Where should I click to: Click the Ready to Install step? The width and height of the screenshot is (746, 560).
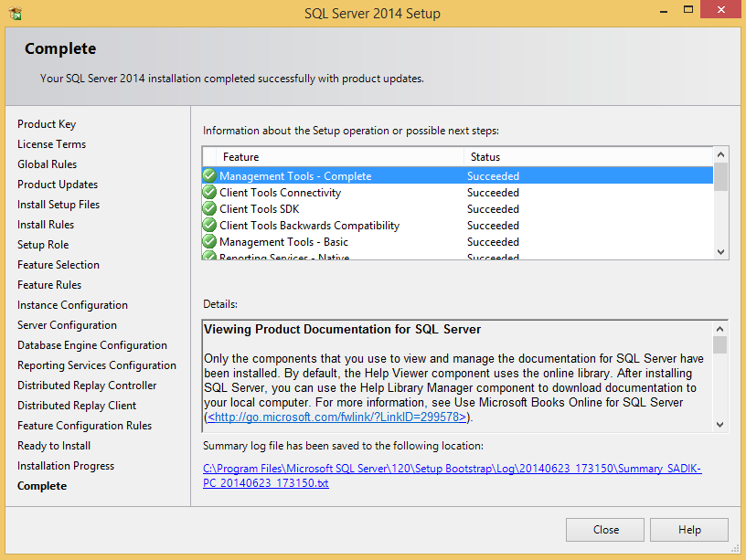click(54, 446)
